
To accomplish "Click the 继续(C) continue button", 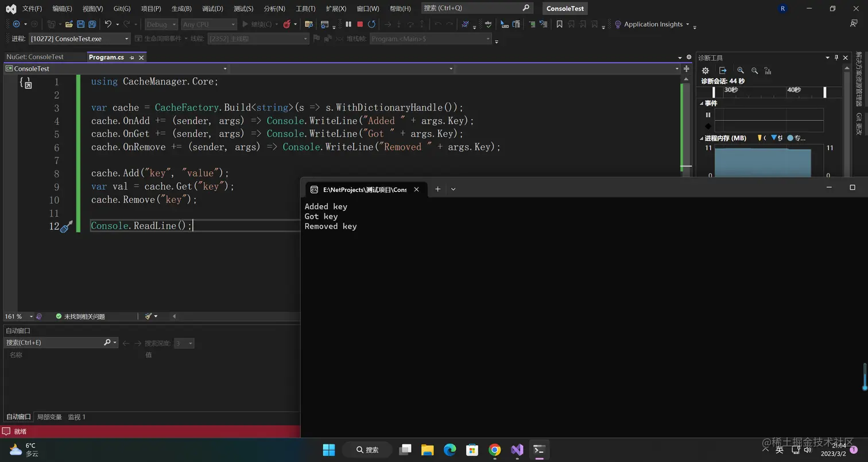I will point(257,24).
